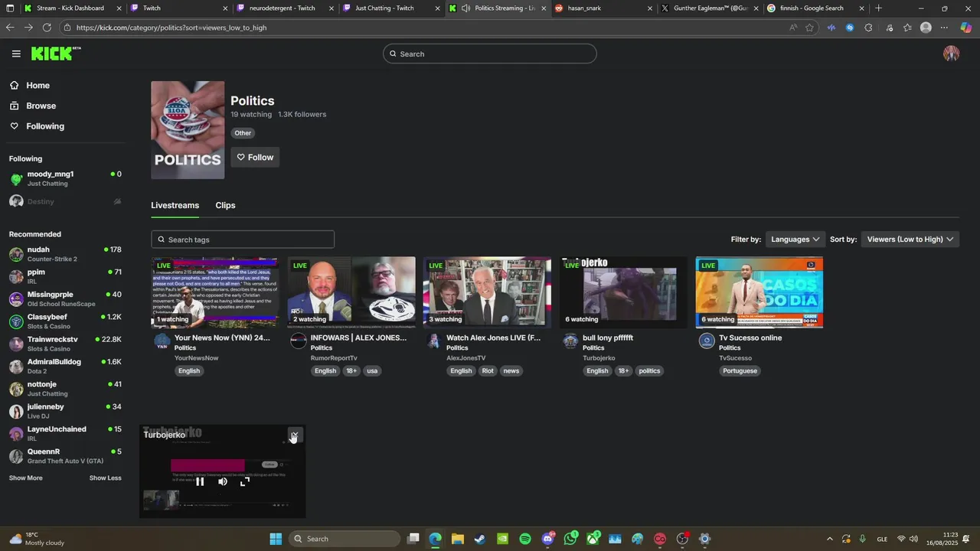Open File Explorer from the taskbar
Image resolution: width=980 pixels, height=551 pixels.
point(458,539)
